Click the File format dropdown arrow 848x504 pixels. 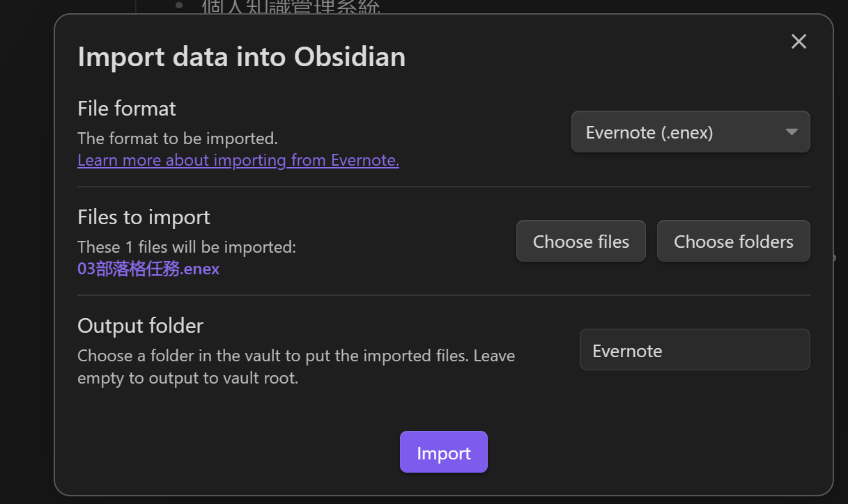tap(792, 132)
